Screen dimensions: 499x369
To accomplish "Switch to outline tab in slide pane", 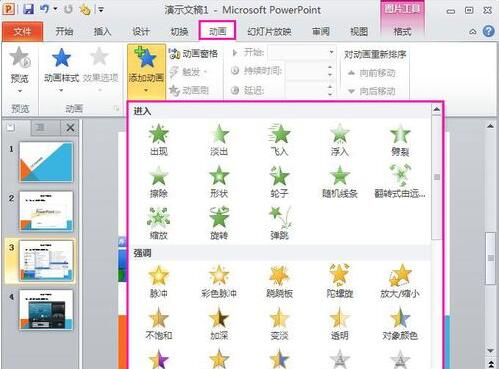I will point(40,127).
